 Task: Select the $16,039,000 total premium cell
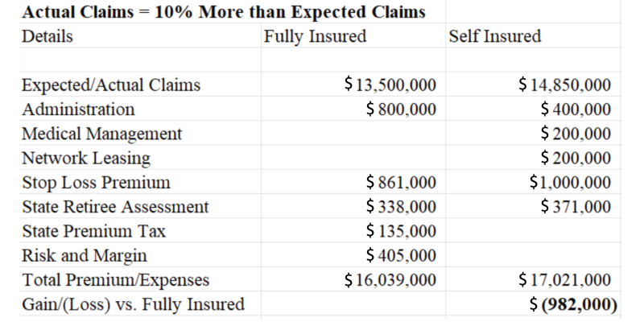pos(390,280)
